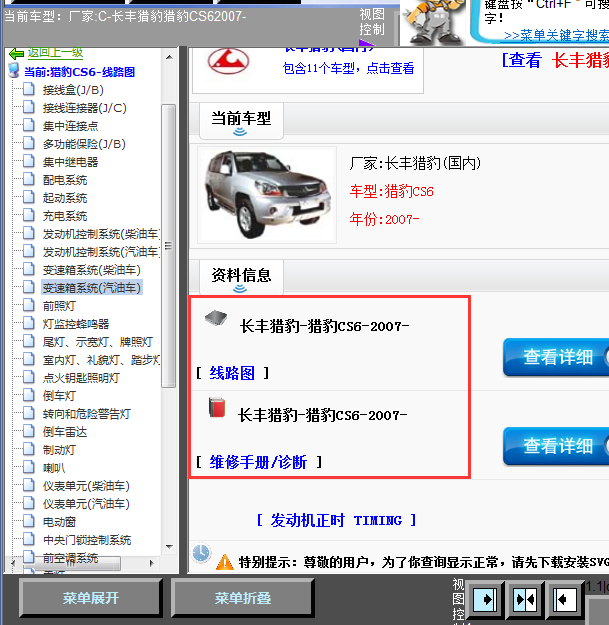
Task: Click tree panel scroll up arrow
Action: [x=169, y=57]
